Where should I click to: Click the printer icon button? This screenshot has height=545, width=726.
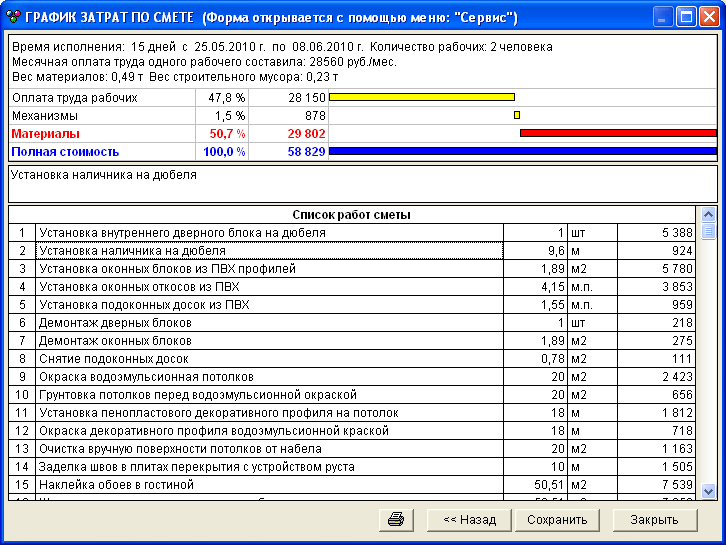(396, 519)
